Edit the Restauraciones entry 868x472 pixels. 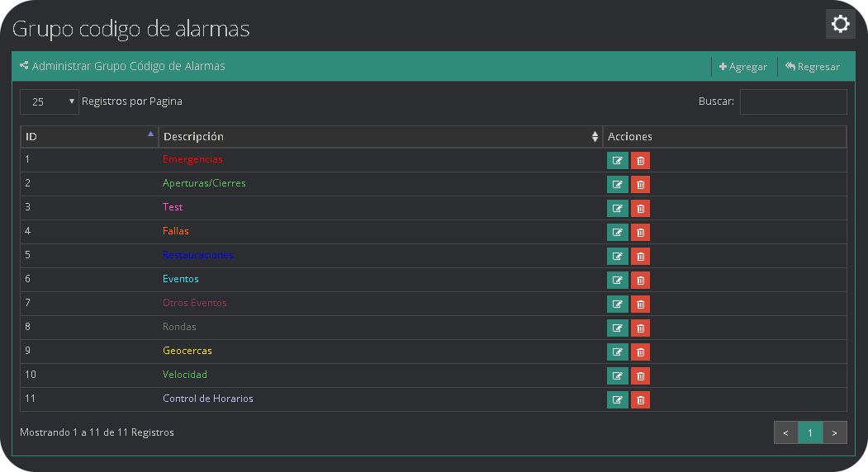(x=617, y=257)
